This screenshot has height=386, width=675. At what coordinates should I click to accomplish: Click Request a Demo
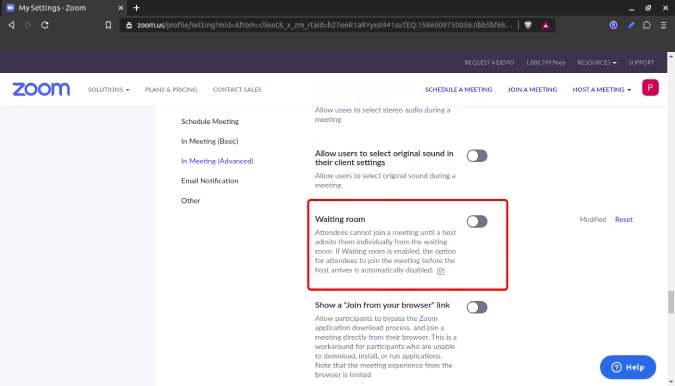point(489,62)
